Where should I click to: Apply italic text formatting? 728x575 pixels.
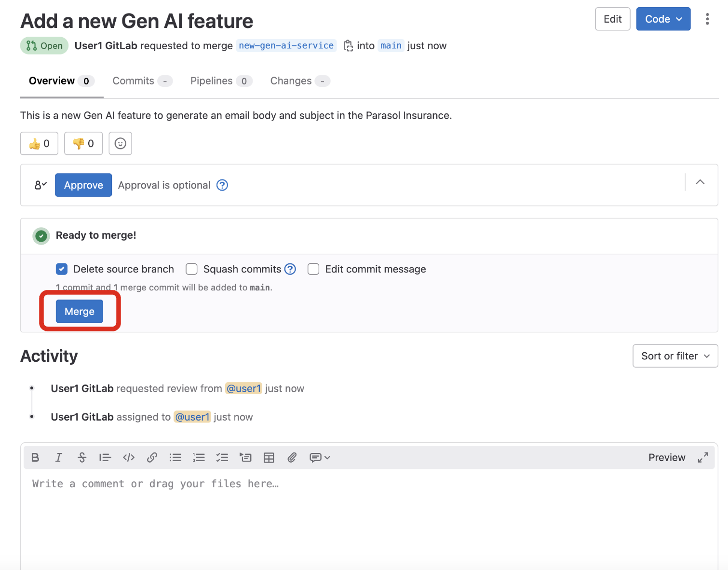[x=58, y=457]
